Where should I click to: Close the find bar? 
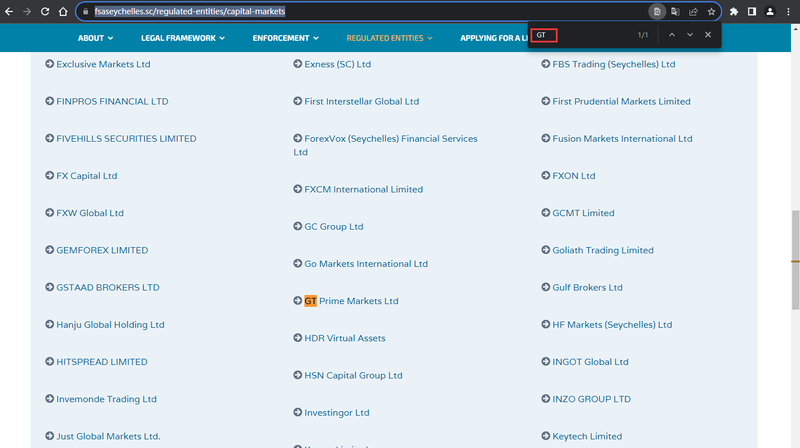click(708, 35)
